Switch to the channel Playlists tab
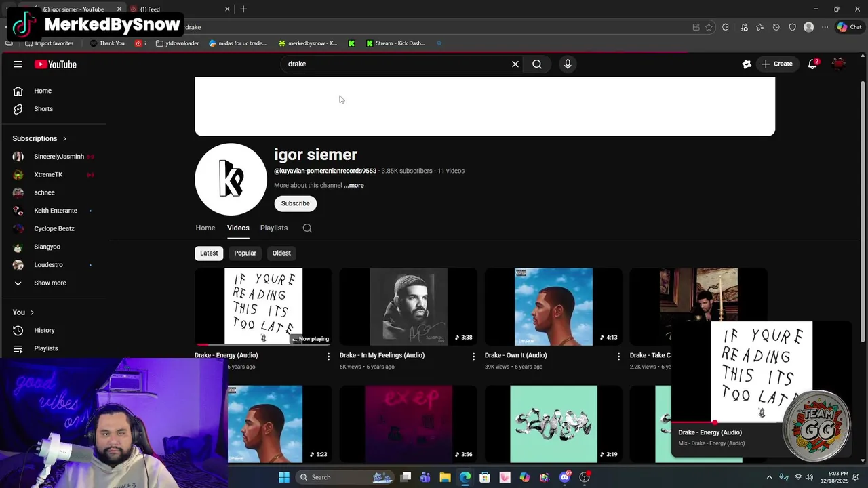The height and width of the screenshot is (488, 868). 274,228
